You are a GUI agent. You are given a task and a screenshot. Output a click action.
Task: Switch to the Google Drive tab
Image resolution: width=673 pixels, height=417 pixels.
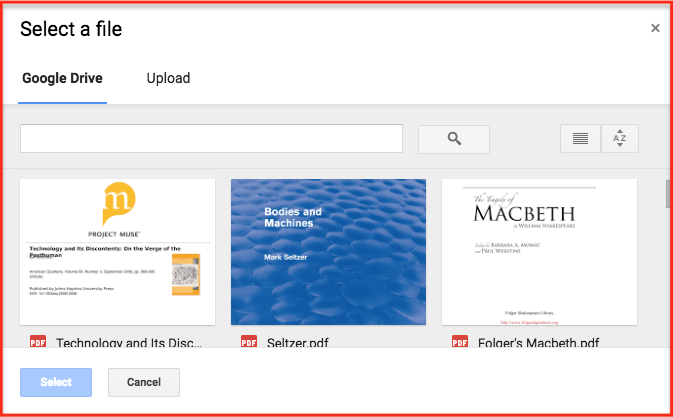coord(62,79)
